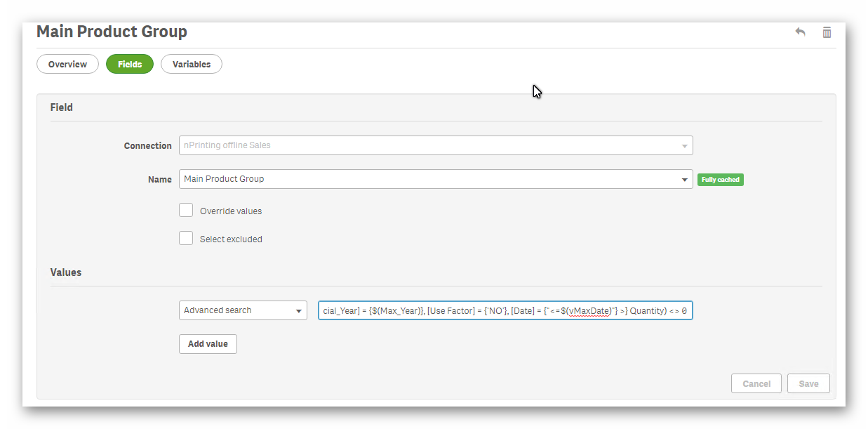Click the Name field label
This screenshot has width=868, height=429.
[159, 180]
